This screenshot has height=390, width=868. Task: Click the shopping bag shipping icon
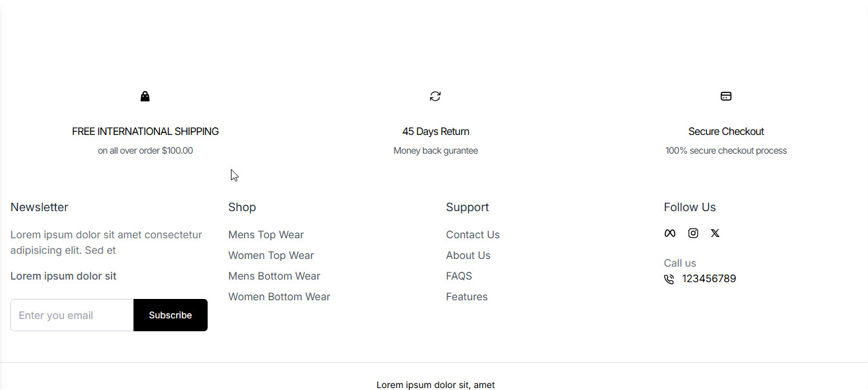click(145, 96)
